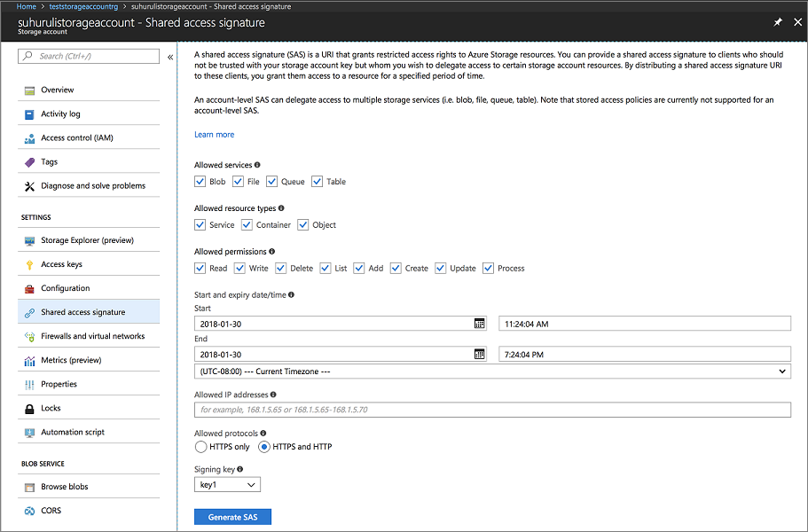This screenshot has width=808, height=532.
Task: Select the HTTPS only protocol
Action: [200, 447]
